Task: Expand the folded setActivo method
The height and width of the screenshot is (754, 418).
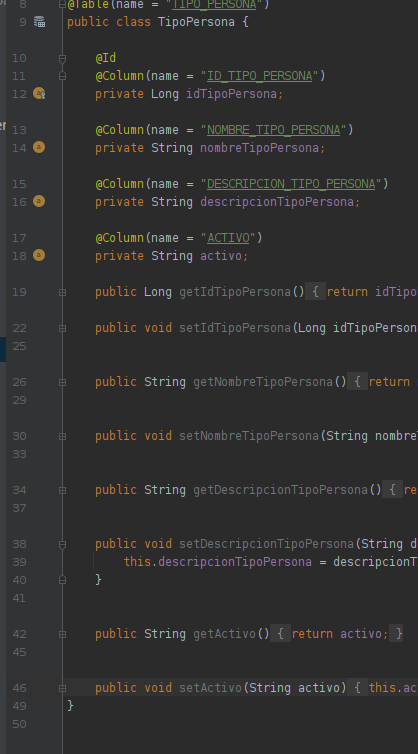Action: 62,688
